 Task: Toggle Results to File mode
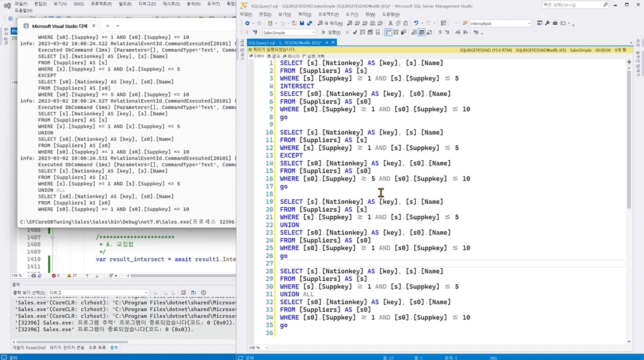tap(429, 32)
